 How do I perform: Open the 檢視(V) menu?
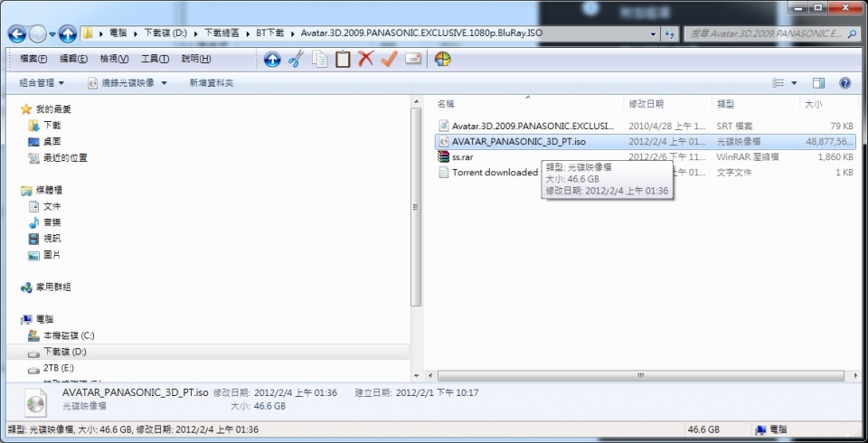coord(114,59)
